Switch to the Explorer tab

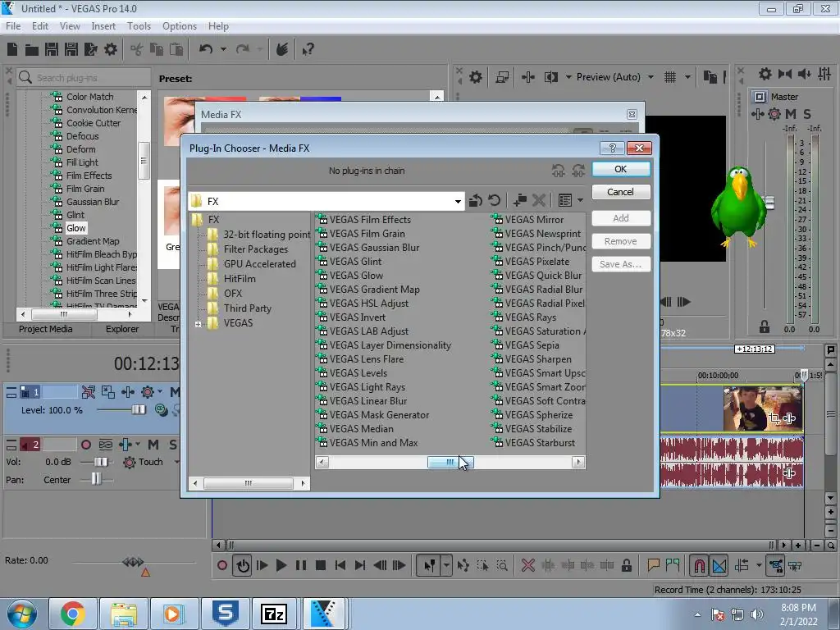[122, 329]
